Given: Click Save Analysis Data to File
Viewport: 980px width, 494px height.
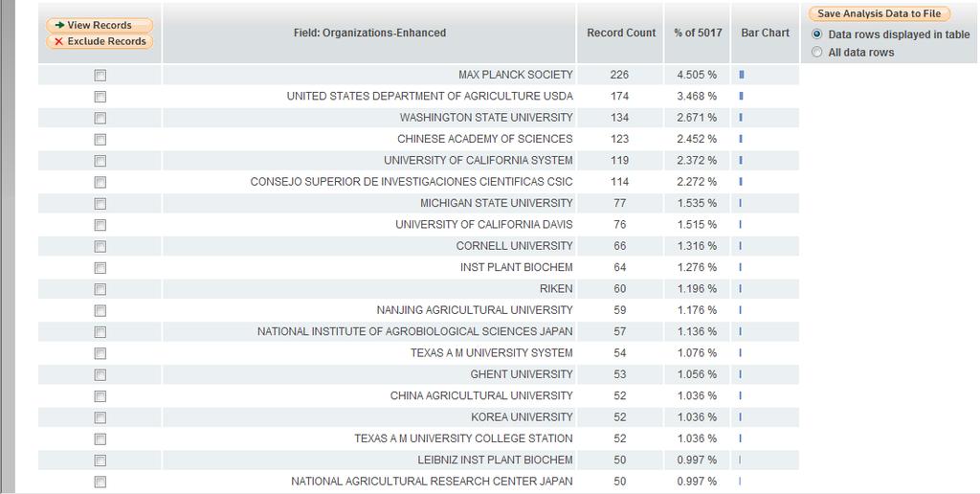Looking at the screenshot, I should pos(879,13).
